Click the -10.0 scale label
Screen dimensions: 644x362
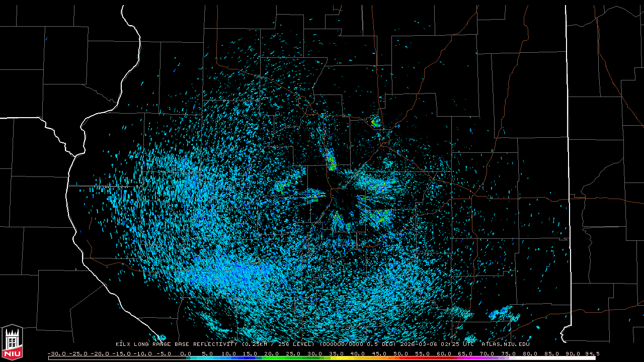pyautogui.click(x=143, y=353)
